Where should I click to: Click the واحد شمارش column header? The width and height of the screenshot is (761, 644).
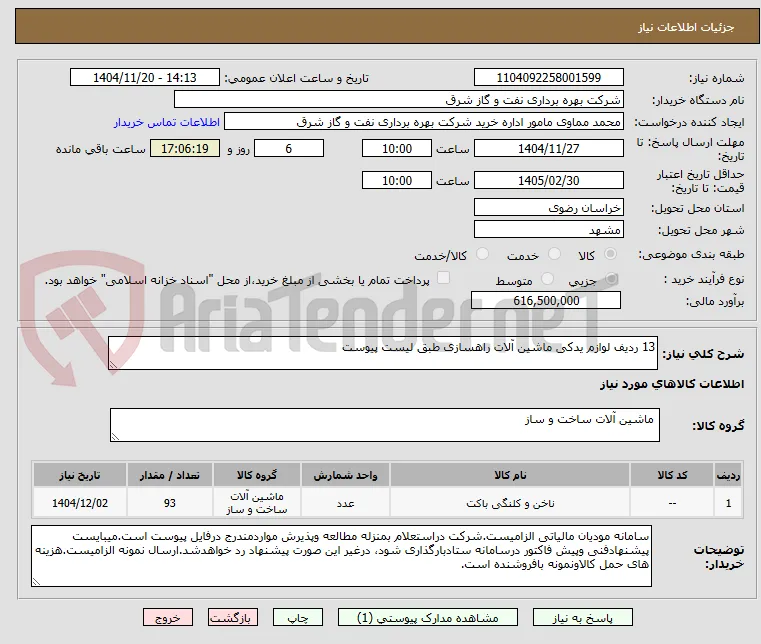point(345,475)
